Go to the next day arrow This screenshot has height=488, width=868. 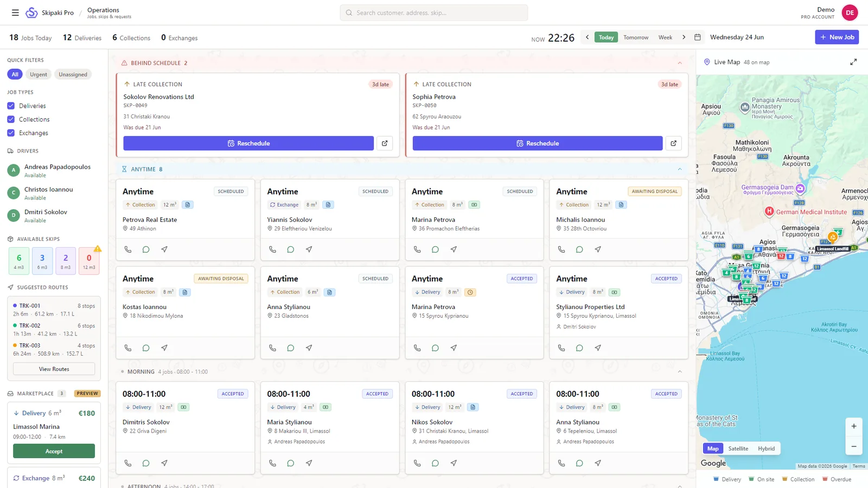pos(684,37)
